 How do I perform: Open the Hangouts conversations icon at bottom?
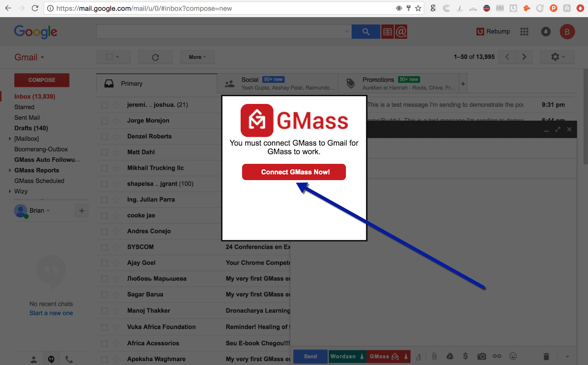coord(51,359)
